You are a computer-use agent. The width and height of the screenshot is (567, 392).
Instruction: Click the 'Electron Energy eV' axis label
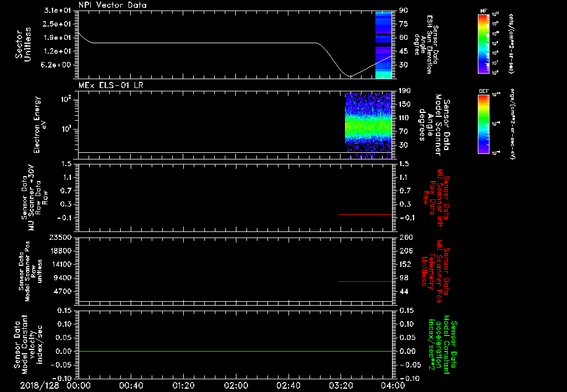(40, 125)
